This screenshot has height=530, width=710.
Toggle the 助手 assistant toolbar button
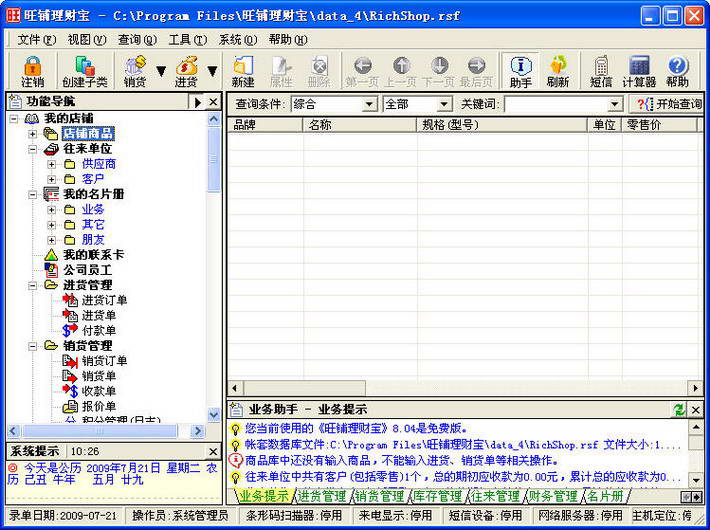click(520, 71)
